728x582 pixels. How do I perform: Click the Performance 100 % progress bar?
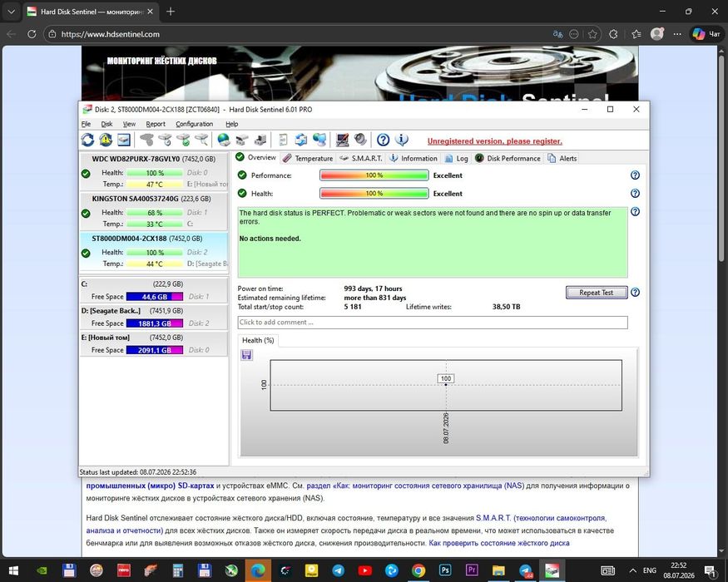tap(374, 175)
